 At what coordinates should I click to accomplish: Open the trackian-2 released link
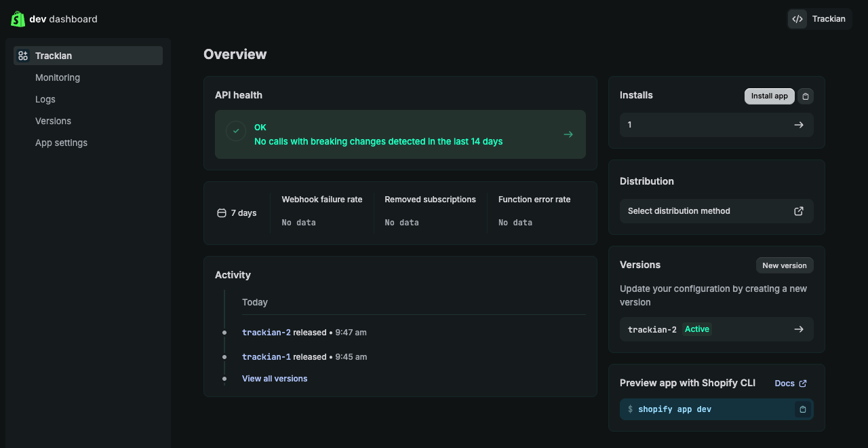267,333
